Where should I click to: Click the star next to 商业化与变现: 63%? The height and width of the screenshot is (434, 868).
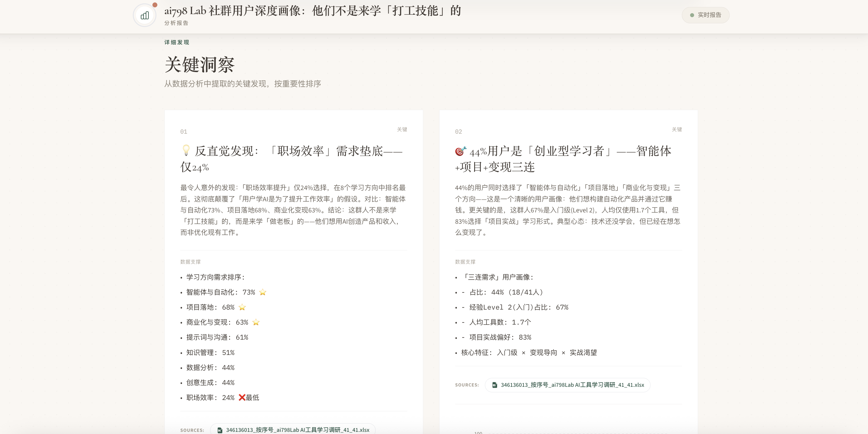click(x=256, y=322)
